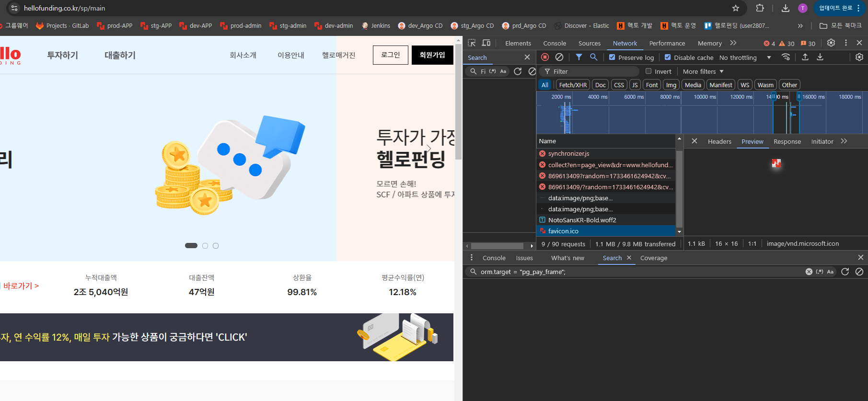The image size is (868, 401).
Task: Select the All request type filter
Action: [545, 85]
